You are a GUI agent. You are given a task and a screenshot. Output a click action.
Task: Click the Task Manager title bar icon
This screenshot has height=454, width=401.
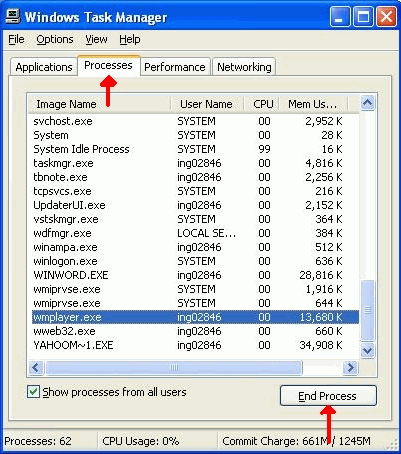click(x=13, y=16)
